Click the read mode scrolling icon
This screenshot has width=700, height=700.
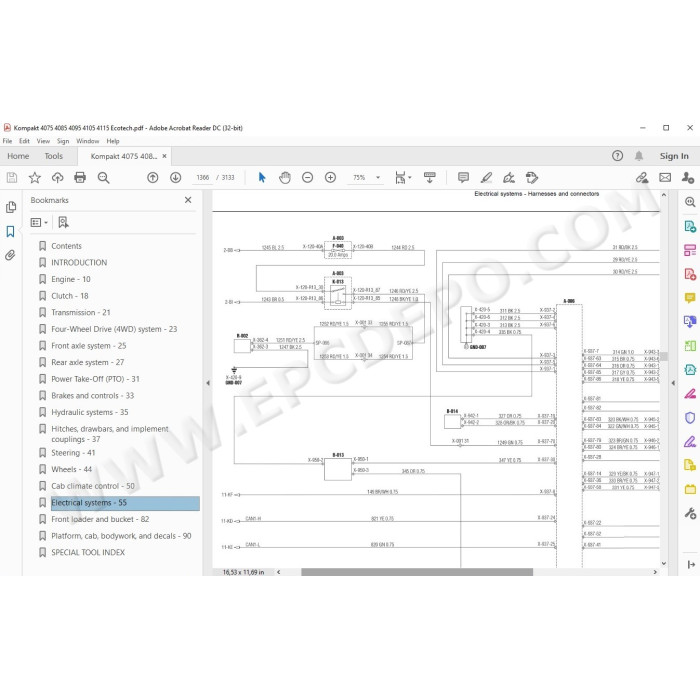430,178
